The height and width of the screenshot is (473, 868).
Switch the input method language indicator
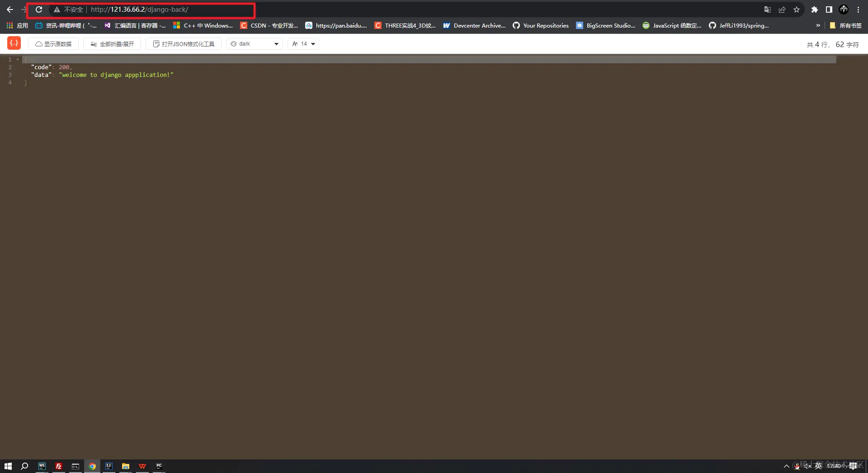pos(818,466)
